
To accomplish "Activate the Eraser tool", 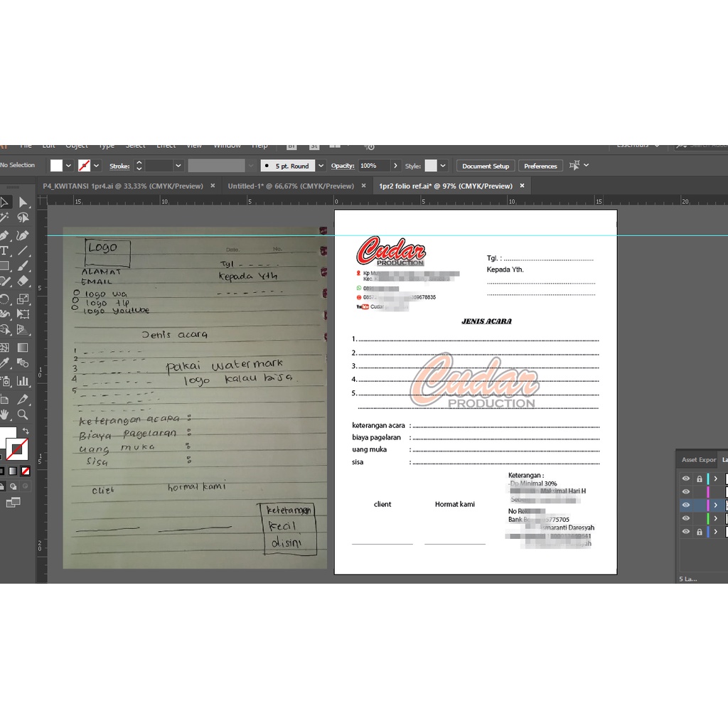I will coord(22,281).
